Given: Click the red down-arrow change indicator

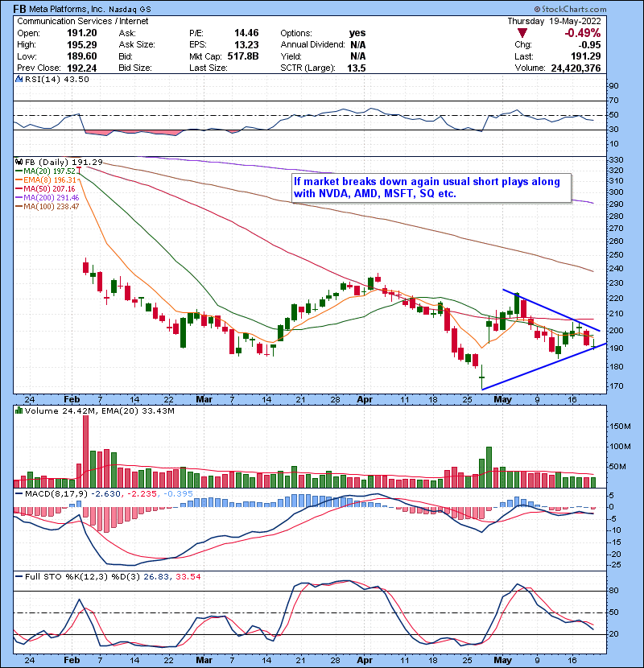Looking at the screenshot, I should [x=522, y=33].
